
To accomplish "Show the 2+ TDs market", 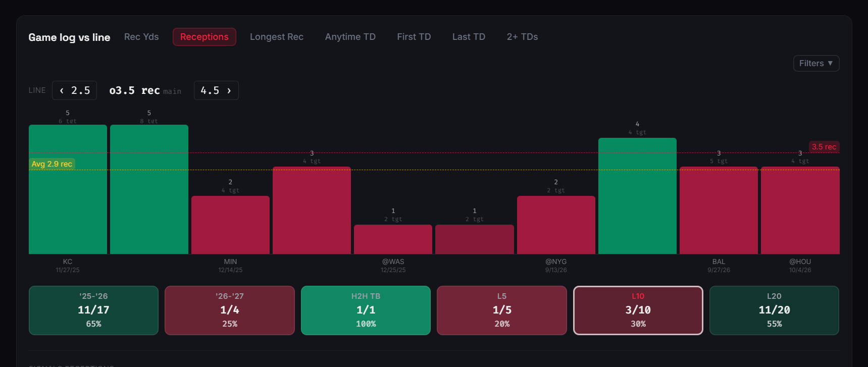I will [x=523, y=37].
